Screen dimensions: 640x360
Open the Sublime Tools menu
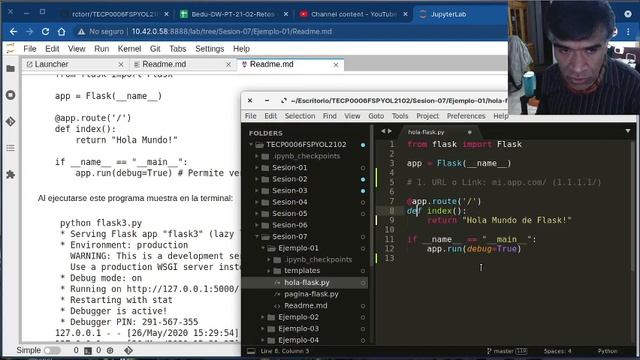coord(400,116)
